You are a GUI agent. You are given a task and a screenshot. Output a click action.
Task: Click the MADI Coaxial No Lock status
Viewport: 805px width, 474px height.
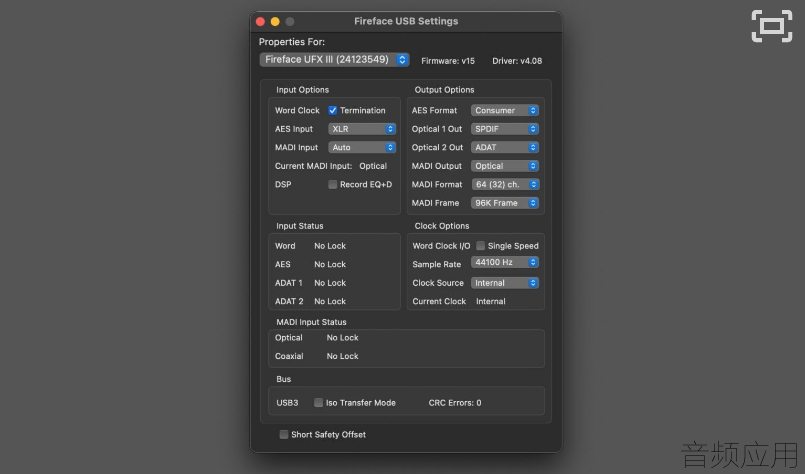pyautogui.click(x=342, y=356)
